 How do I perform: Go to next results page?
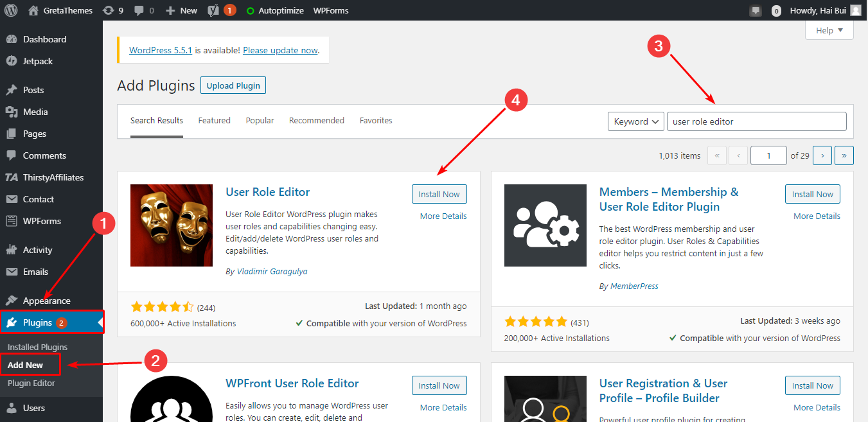pos(822,155)
